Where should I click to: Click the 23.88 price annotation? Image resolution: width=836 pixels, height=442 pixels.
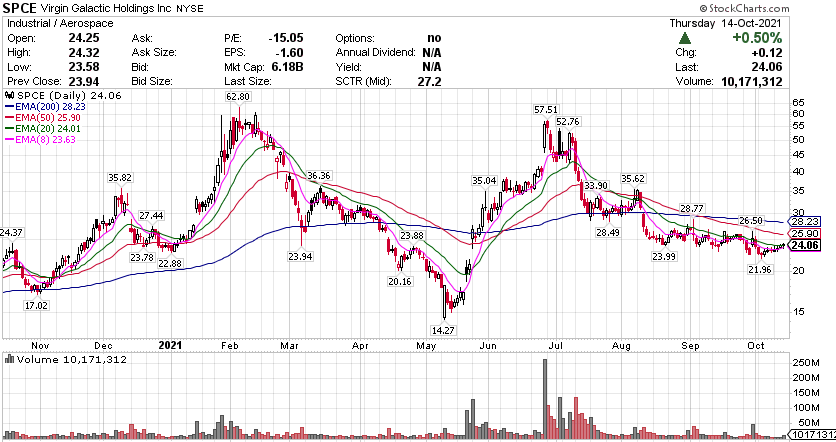click(412, 235)
